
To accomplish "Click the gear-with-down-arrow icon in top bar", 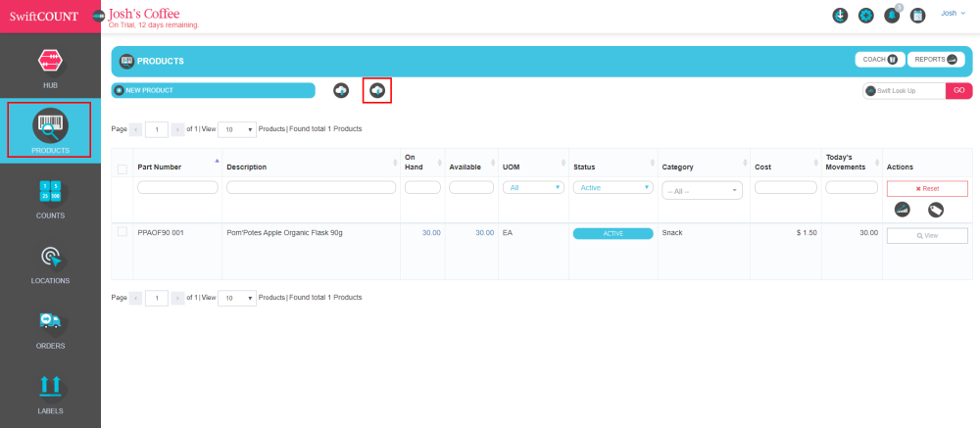I will tap(841, 17).
